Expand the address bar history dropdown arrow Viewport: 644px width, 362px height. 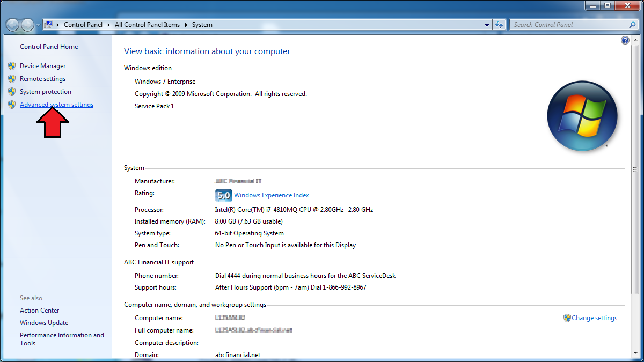487,25
